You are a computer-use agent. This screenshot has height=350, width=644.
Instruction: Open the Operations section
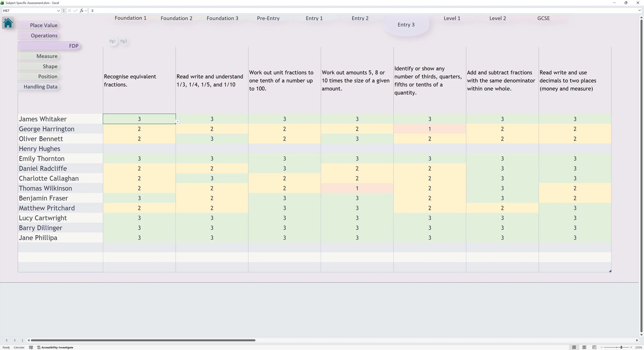pyautogui.click(x=39, y=36)
